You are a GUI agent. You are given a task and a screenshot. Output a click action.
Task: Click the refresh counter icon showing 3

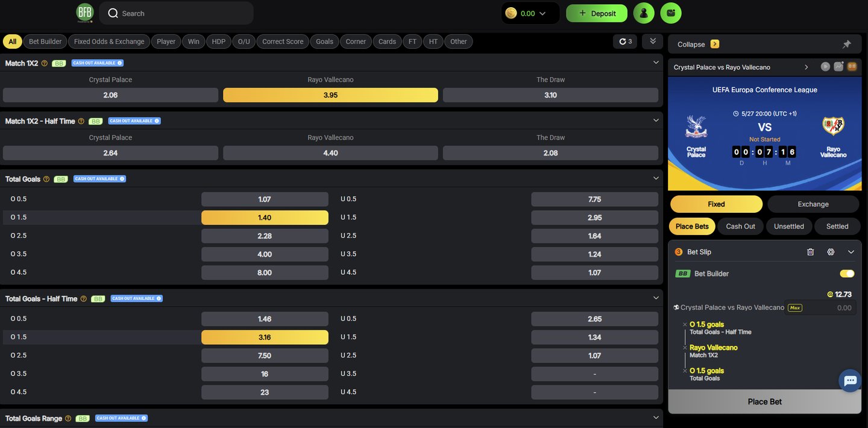[x=626, y=42]
